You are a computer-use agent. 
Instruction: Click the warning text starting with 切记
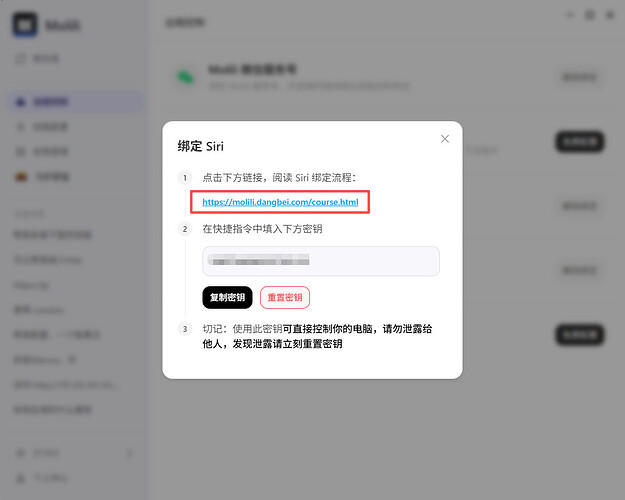tap(317, 336)
